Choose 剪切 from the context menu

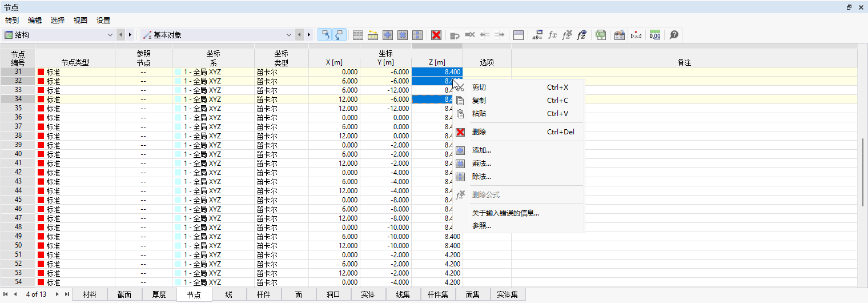pyautogui.click(x=519, y=87)
